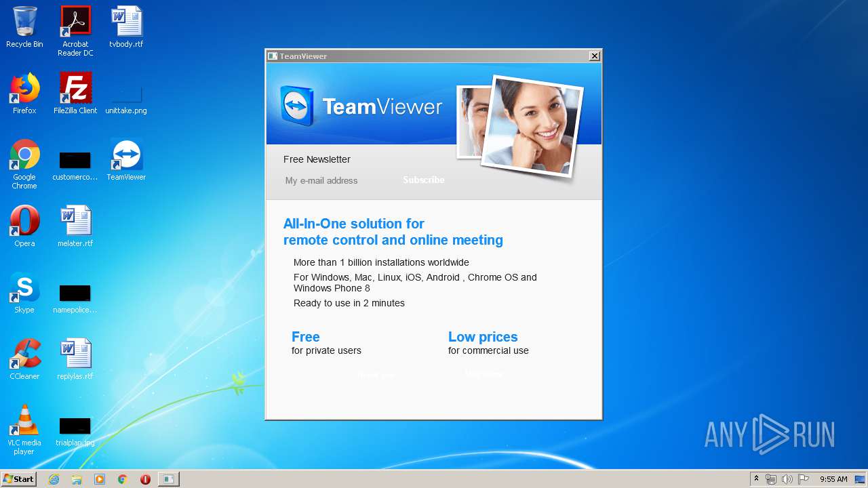Click the faint button under Low prices
This screenshot has height=488, width=868.
coord(484,374)
